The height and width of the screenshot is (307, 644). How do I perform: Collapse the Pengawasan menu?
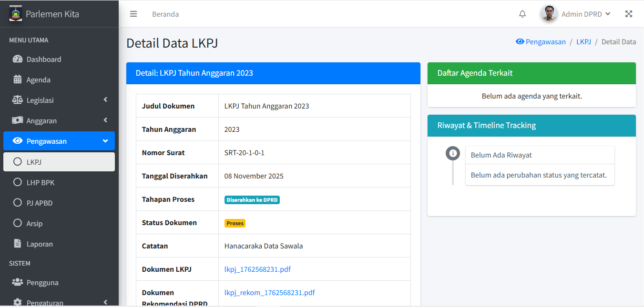point(59,141)
